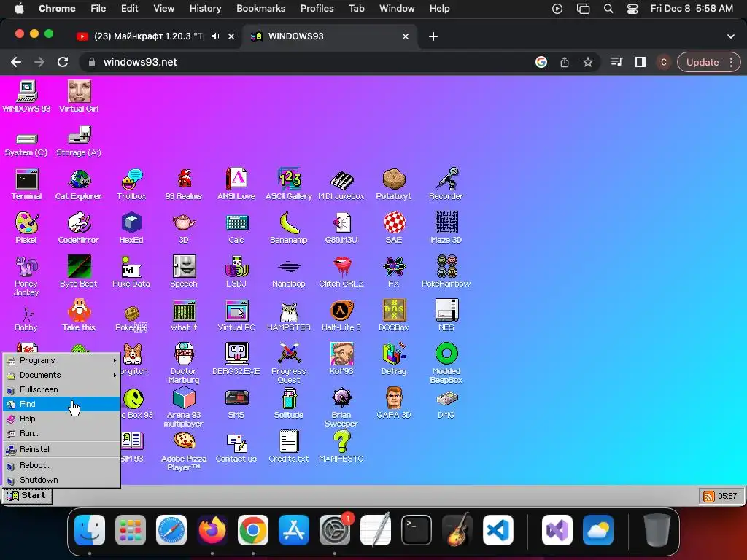Open a new Chrome tab
Image resolution: width=747 pixels, height=560 pixels.
tap(433, 36)
